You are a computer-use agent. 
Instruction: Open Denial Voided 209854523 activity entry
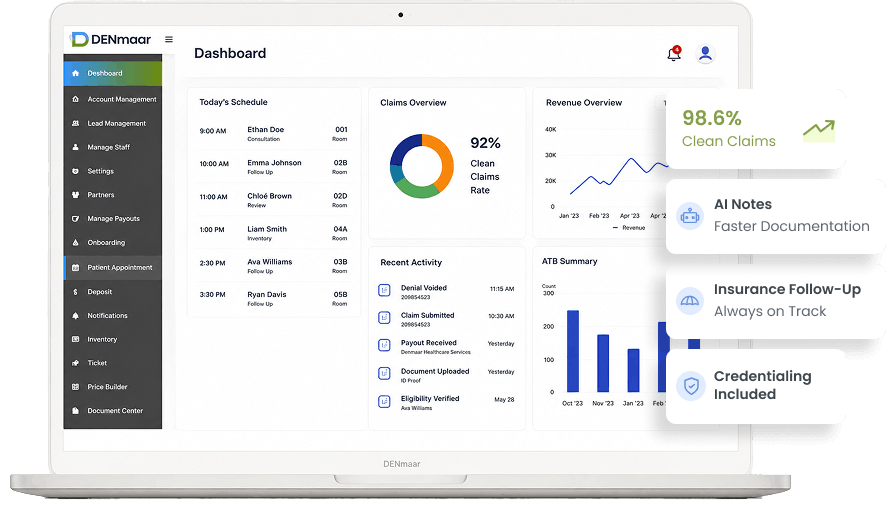click(446, 292)
